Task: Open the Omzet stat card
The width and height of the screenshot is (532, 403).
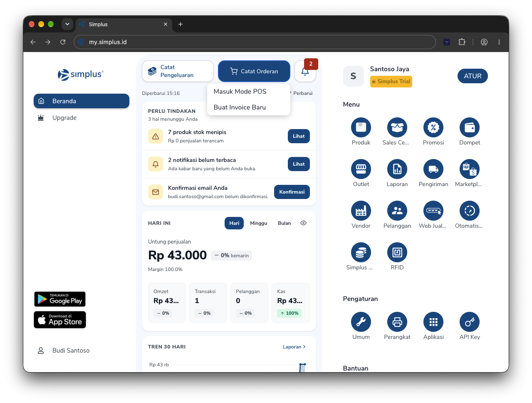Action: (x=167, y=303)
